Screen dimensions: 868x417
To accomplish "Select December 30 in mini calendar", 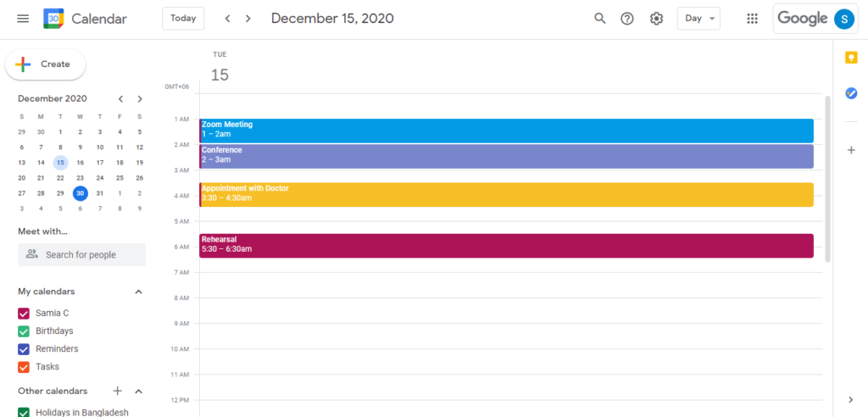I will point(80,192).
